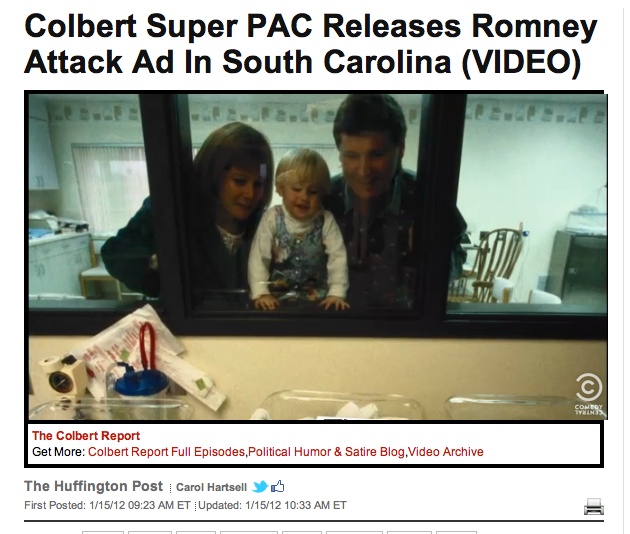
Task: Click the Updated 10:33 AM timestamp
Action: (x=272, y=505)
